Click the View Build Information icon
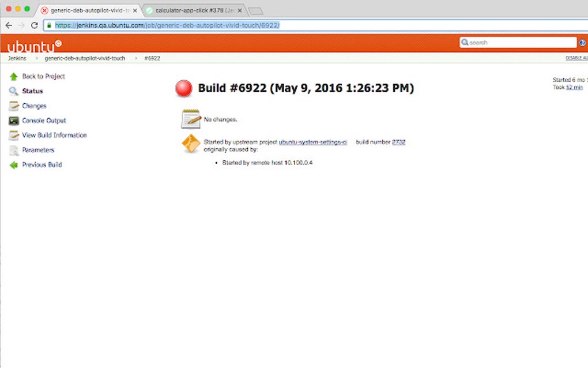The width and height of the screenshot is (588, 368). [13, 135]
